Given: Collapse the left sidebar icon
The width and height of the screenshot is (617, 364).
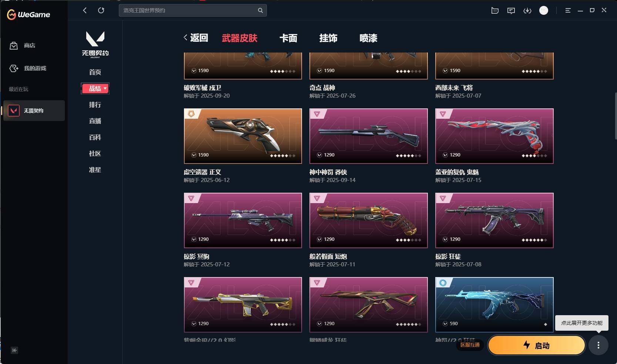Looking at the screenshot, I should pos(14,350).
